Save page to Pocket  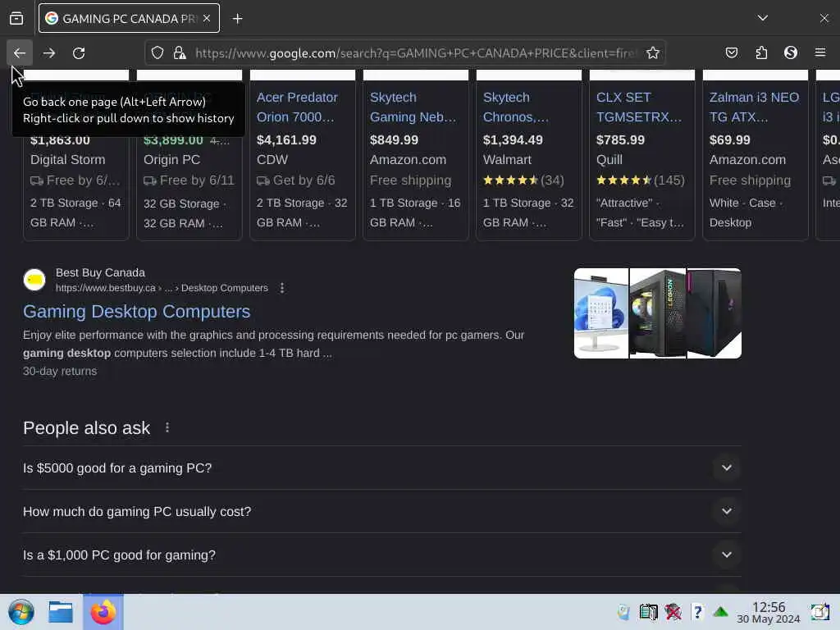732,52
